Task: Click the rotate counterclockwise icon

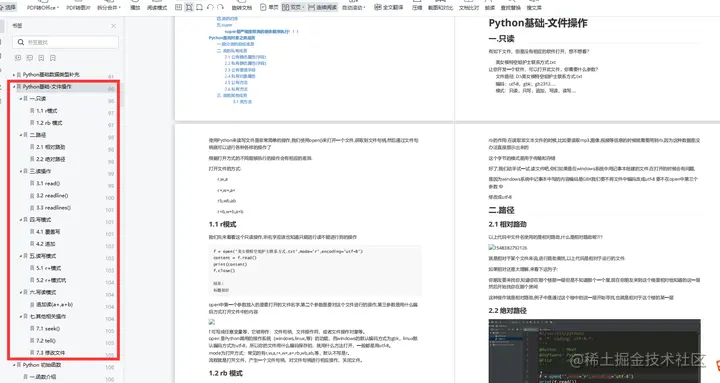Action: click(210, 7)
